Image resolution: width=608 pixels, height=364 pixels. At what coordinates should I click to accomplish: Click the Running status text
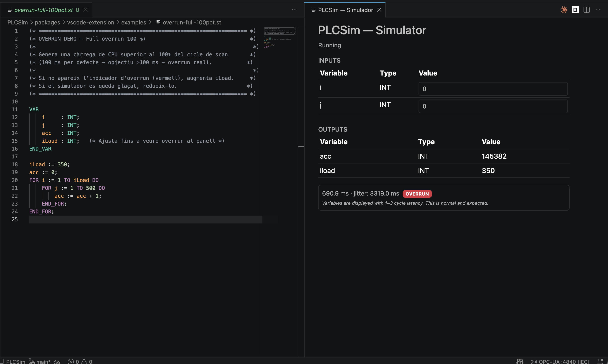[329, 45]
